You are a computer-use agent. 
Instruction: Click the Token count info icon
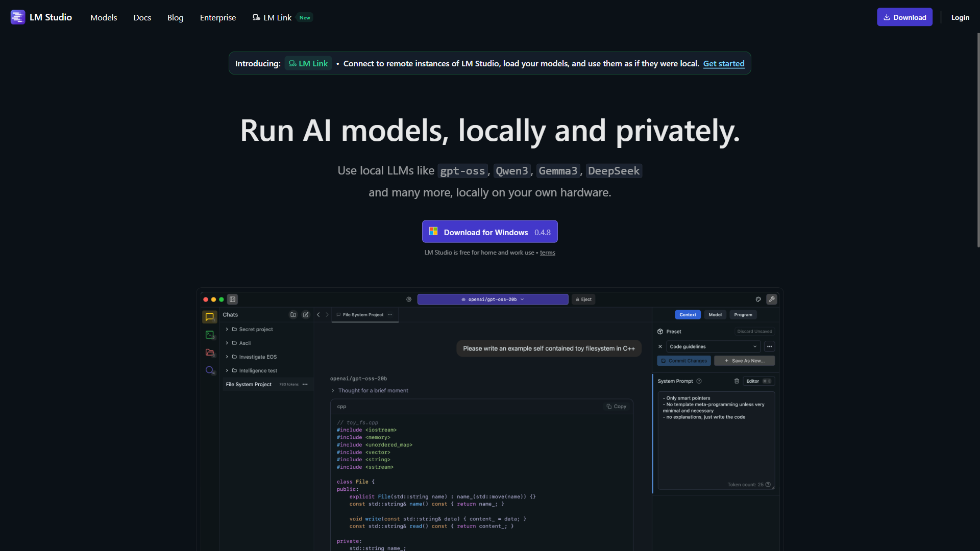coord(768,485)
